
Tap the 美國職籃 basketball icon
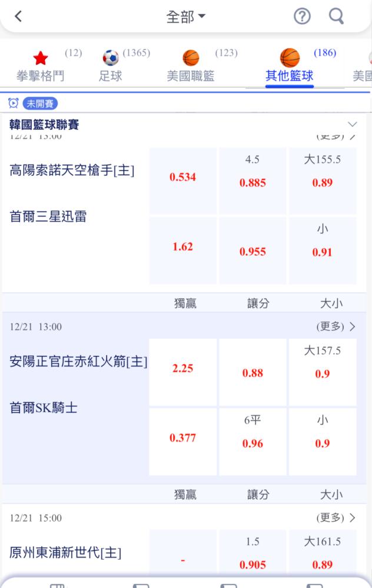click(x=191, y=58)
